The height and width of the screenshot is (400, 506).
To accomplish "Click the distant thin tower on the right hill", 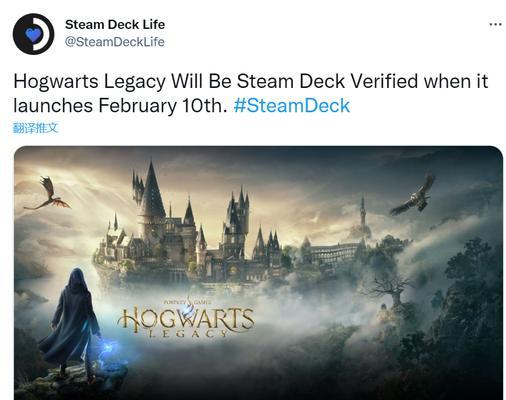I will (x=362, y=213).
